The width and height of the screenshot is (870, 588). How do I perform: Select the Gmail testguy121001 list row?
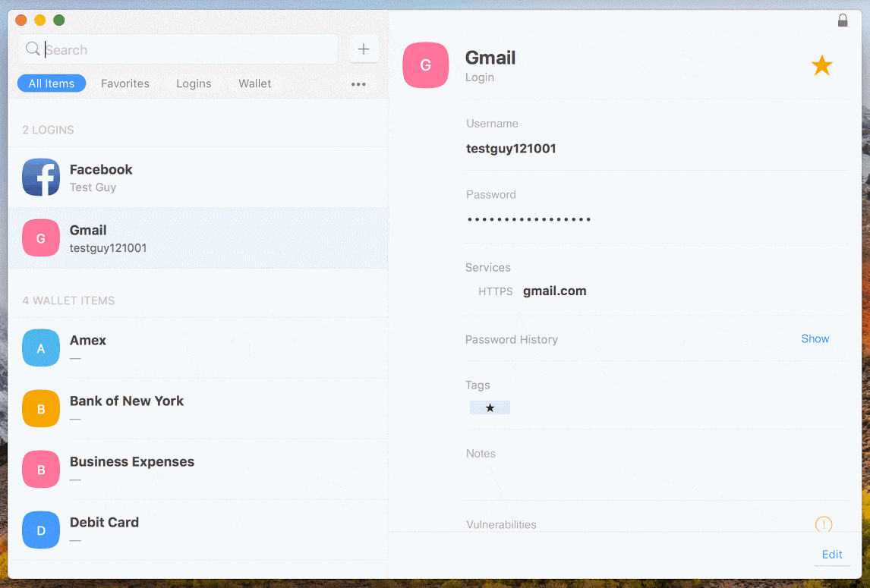click(198, 238)
